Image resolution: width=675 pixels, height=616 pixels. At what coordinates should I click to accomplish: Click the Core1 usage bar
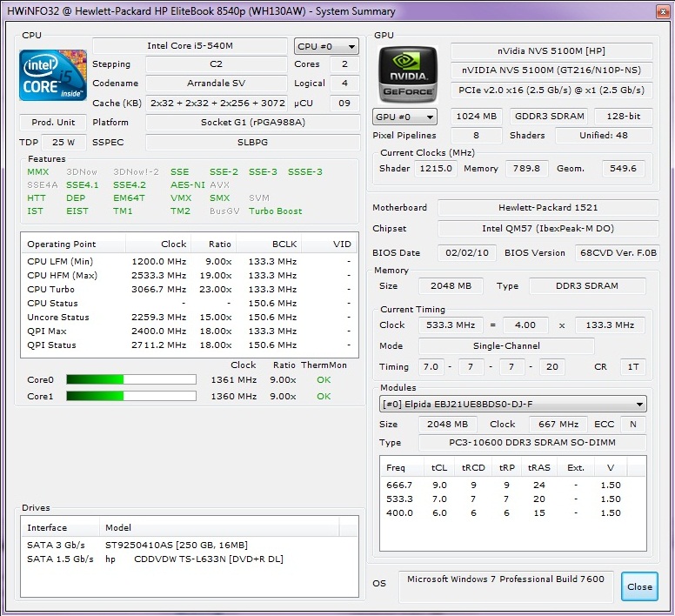130,397
